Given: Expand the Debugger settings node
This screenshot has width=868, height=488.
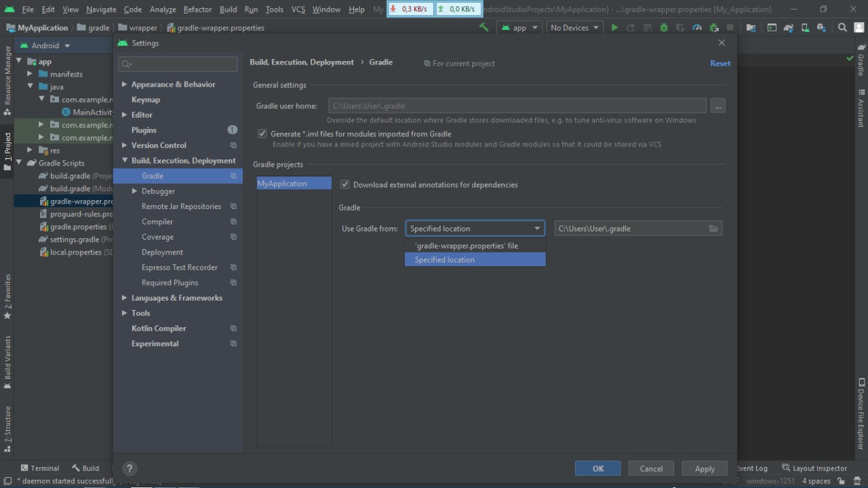Looking at the screenshot, I should 134,191.
